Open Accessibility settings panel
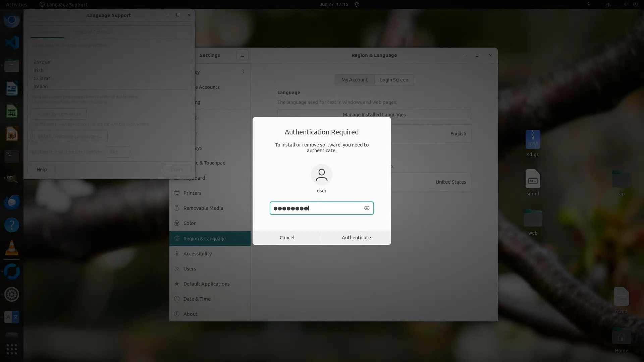This screenshot has width=644, height=362. pos(197,254)
